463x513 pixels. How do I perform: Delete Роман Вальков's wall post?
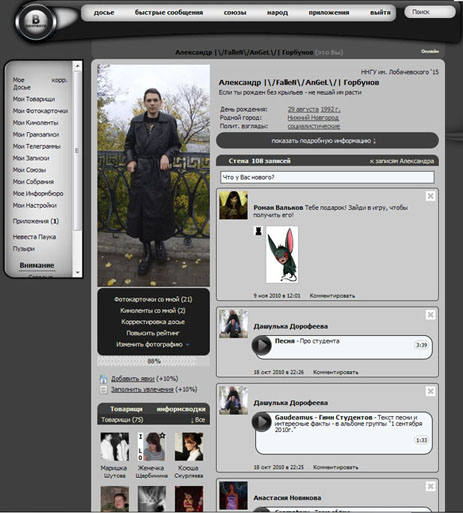tap(430, 196)
